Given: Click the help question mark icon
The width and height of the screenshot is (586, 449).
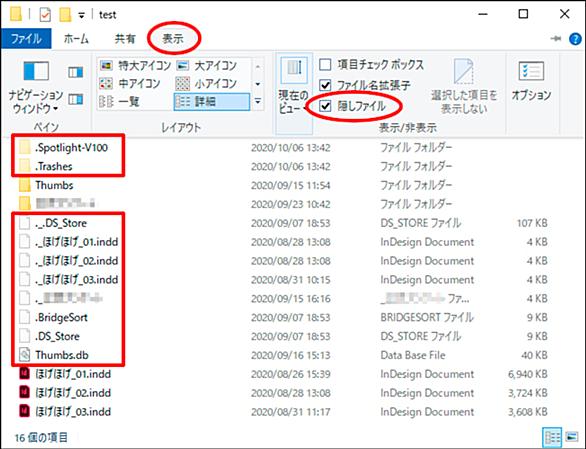Looking at the screenshot, I should 575,39.
